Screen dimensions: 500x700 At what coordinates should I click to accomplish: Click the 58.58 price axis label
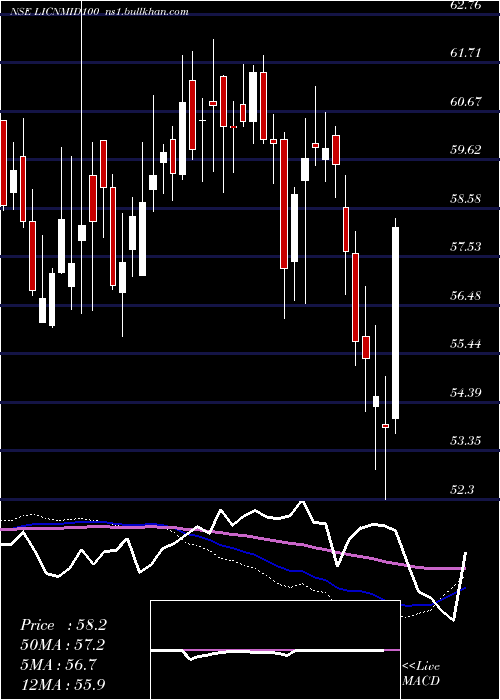click(x=466, y=198)
